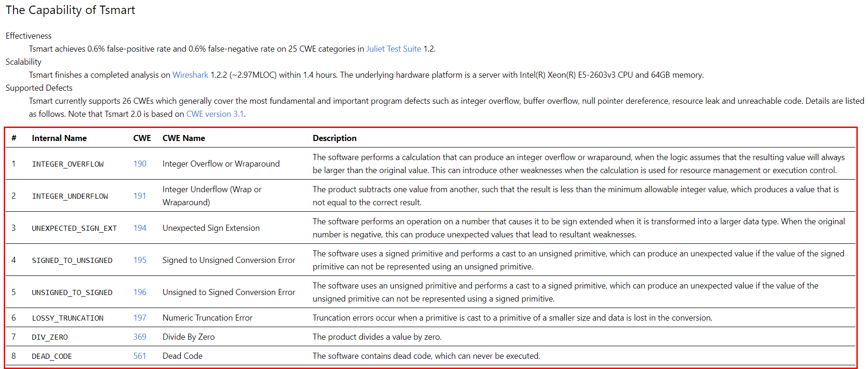Screen dimensions: 868x369
Task: Click the 'Tsmart finishes a completed analysis' sentence
Action: [366, 75]
